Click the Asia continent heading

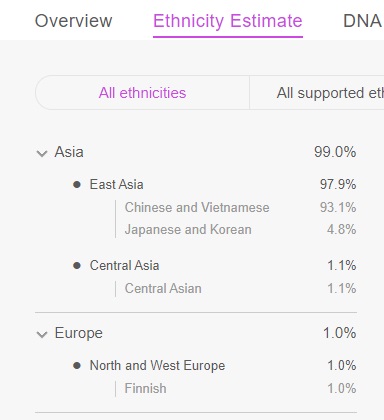tap(69, 152)
